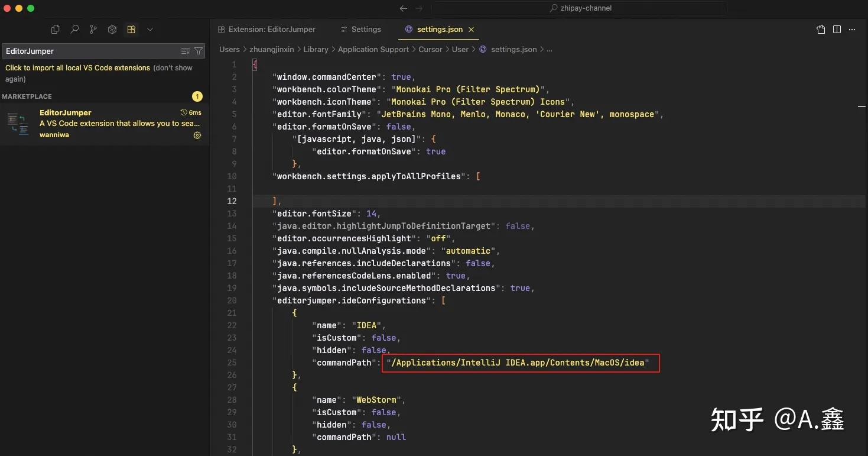The height and width of the screenshot is (456, 868).
Task: Open the Search view magnifier icon in sidebar
Action: [74, 29]
